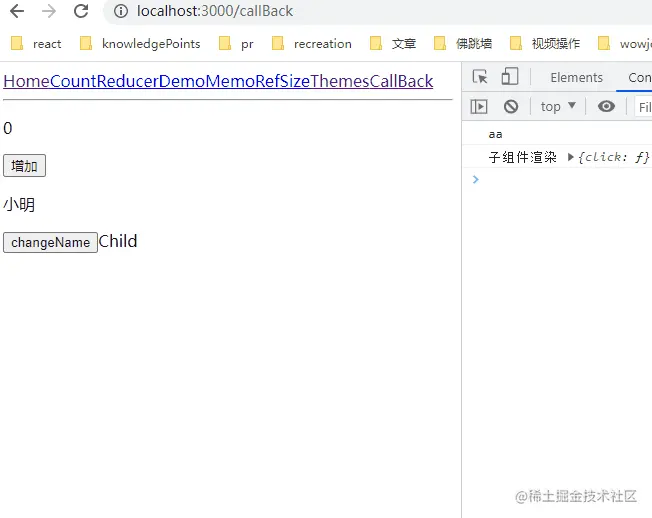
Task: Follow the Size link
Action: click(295, 81)
